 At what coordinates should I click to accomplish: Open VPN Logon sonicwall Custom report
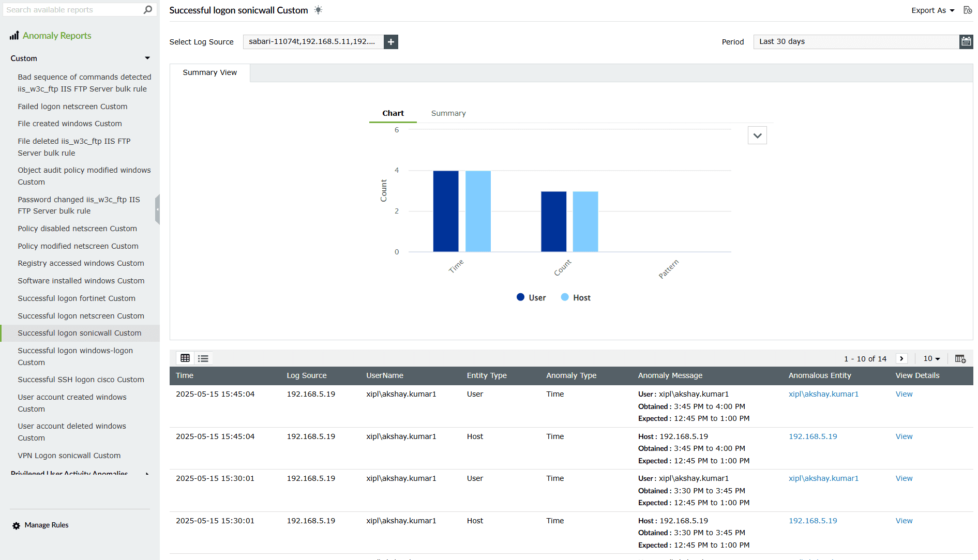(x=69, y=456)
